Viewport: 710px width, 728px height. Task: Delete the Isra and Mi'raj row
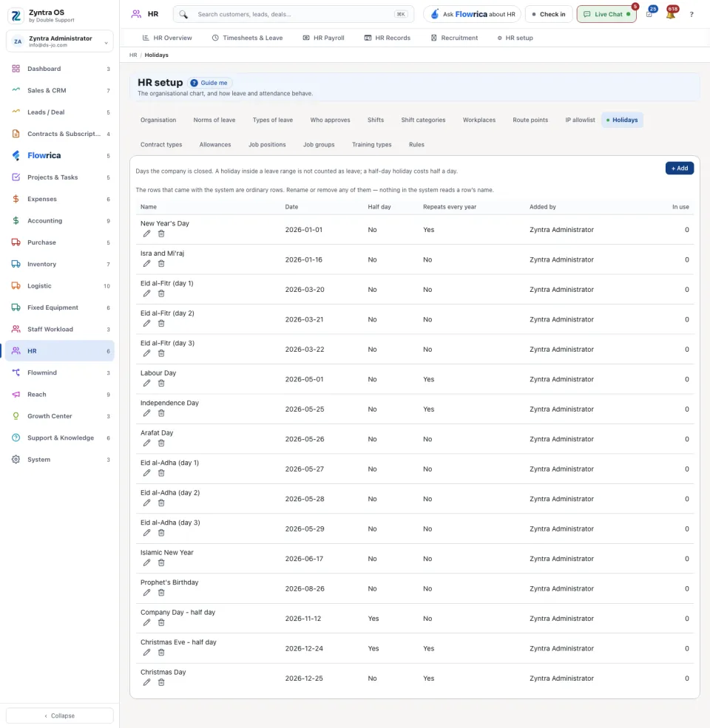[x=161, y=263]
